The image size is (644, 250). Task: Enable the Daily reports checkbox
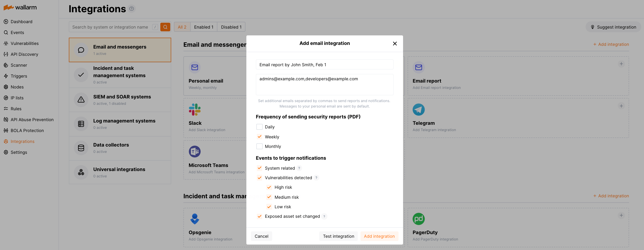tap(260, 127)
